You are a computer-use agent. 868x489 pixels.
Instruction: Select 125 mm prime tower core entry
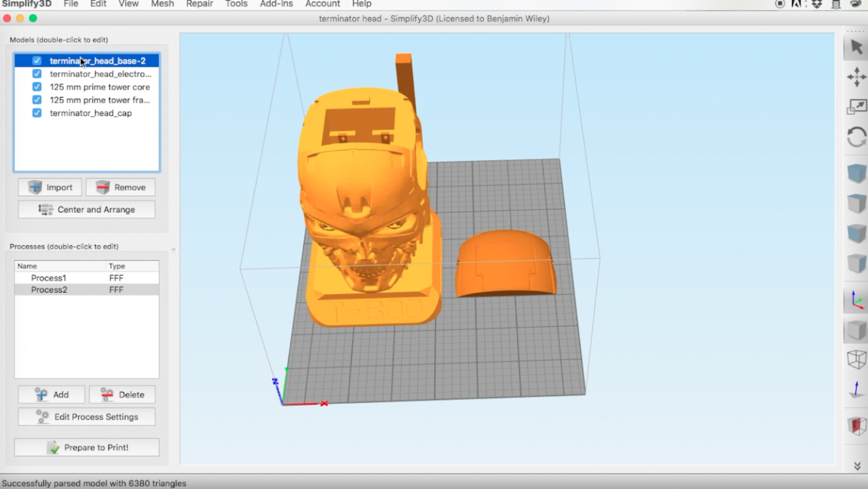pos(100,87)
